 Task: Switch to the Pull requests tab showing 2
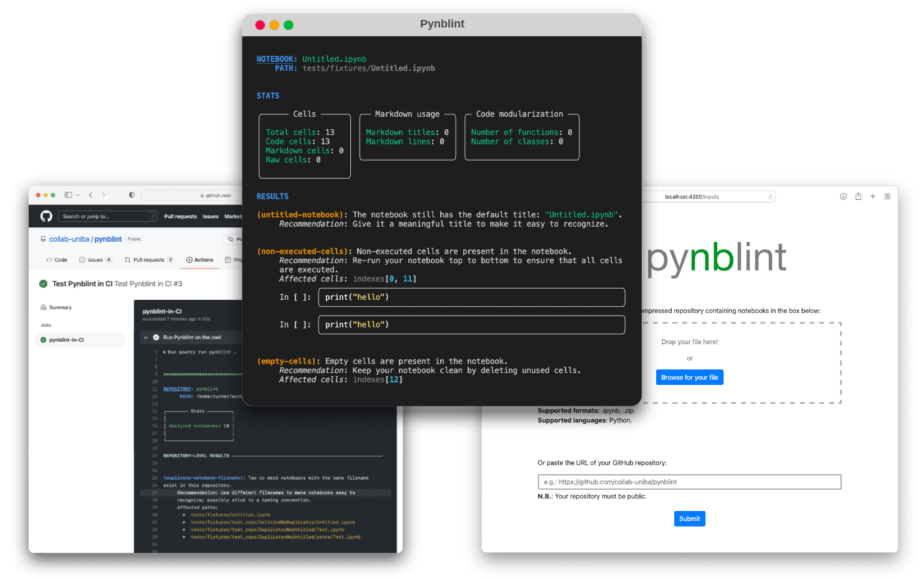149,260
